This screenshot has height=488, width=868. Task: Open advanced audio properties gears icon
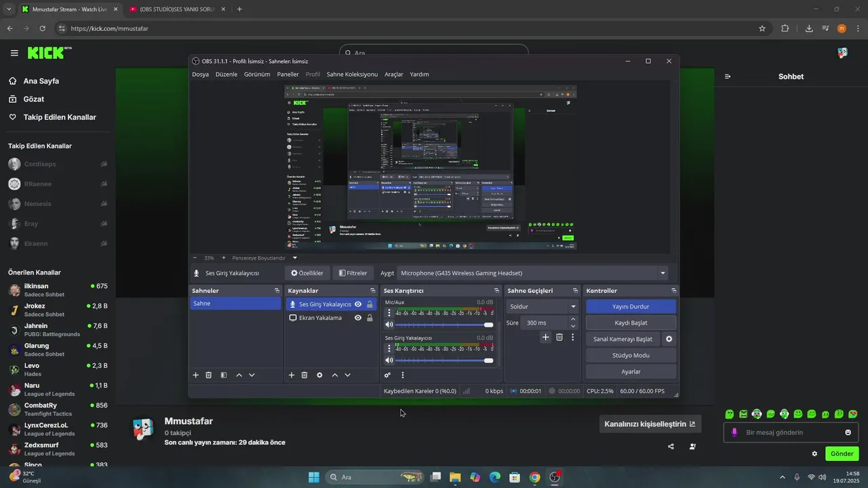[388, 375]
